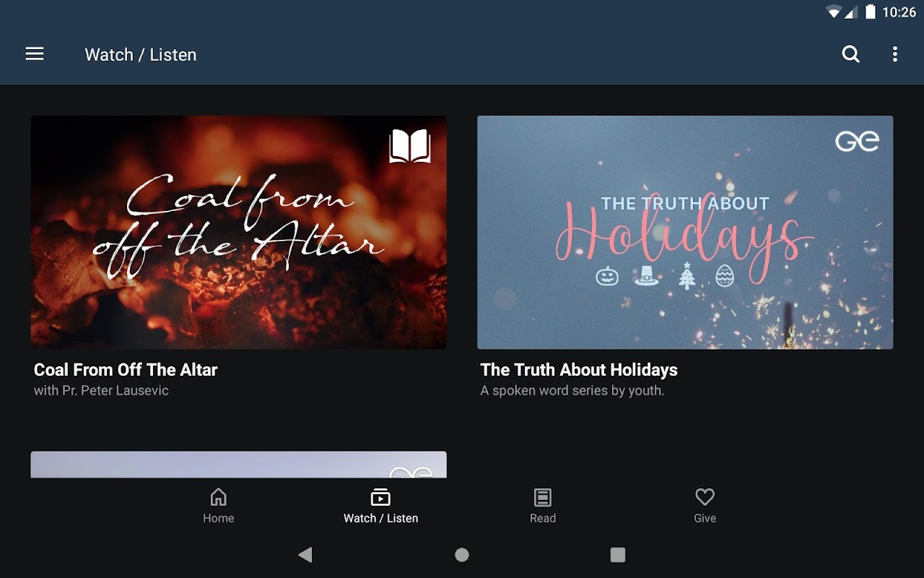Screen dimensions: 924x578
Task: Tap the battery status icon
Action: click(x=871, y=12)
